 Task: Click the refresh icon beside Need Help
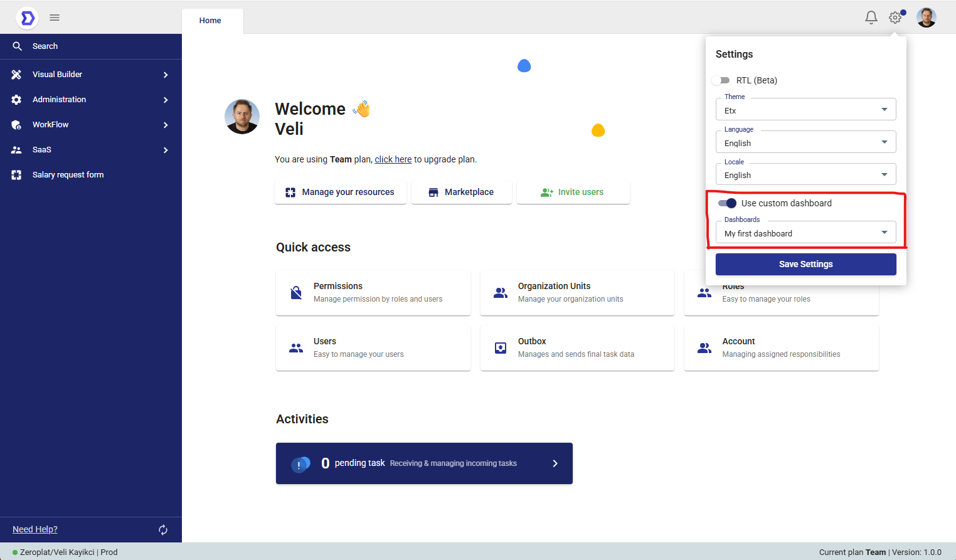(163, 530)
